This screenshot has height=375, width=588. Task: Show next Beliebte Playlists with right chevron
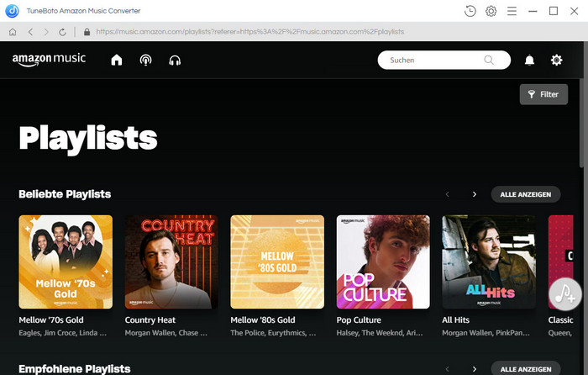coord(475,194)
